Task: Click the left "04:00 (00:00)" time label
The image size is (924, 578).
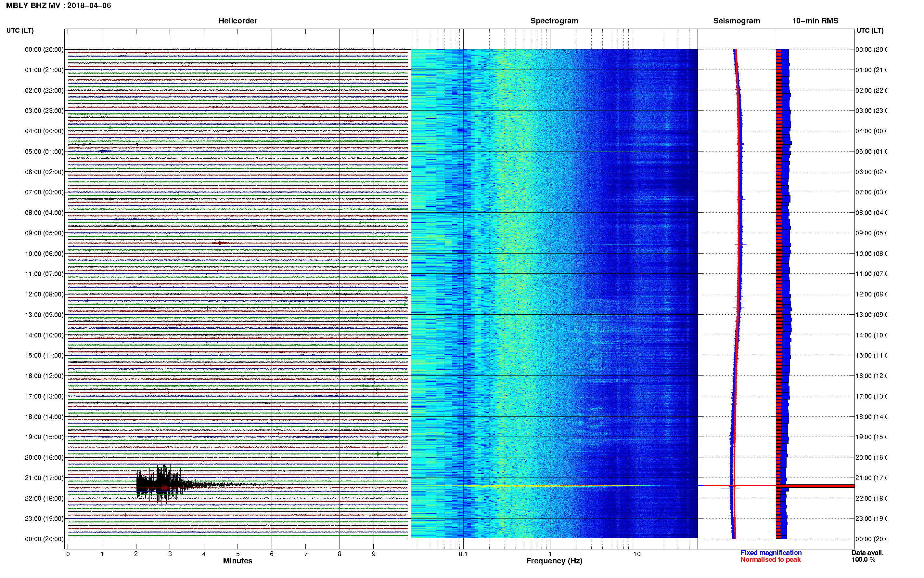Action: pos(44,131)
